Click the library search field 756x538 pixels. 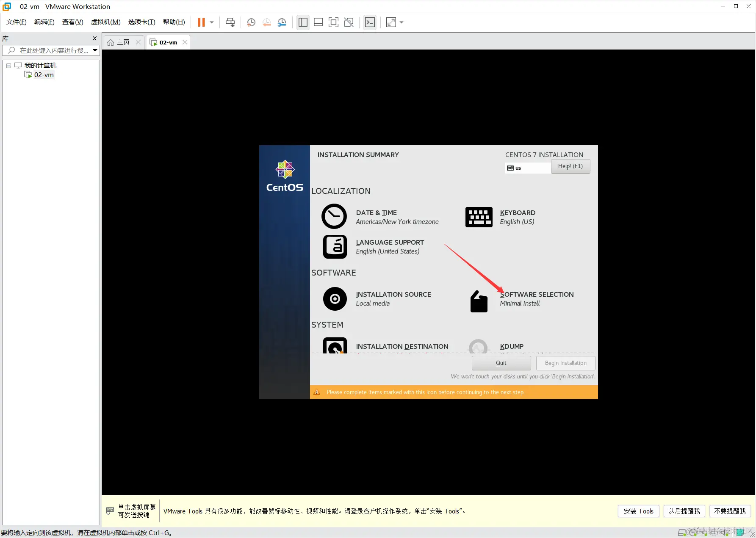pos(51,50)
